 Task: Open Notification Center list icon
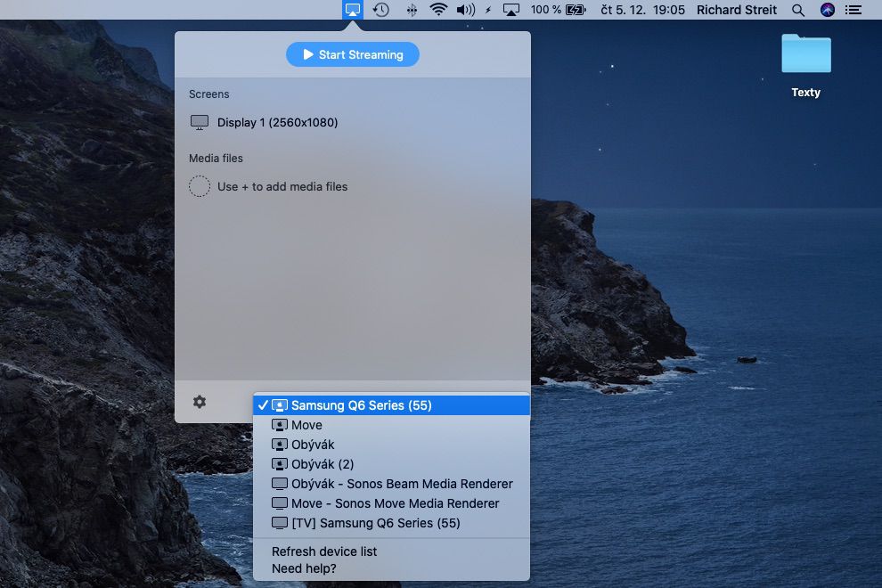pos(853,10)
